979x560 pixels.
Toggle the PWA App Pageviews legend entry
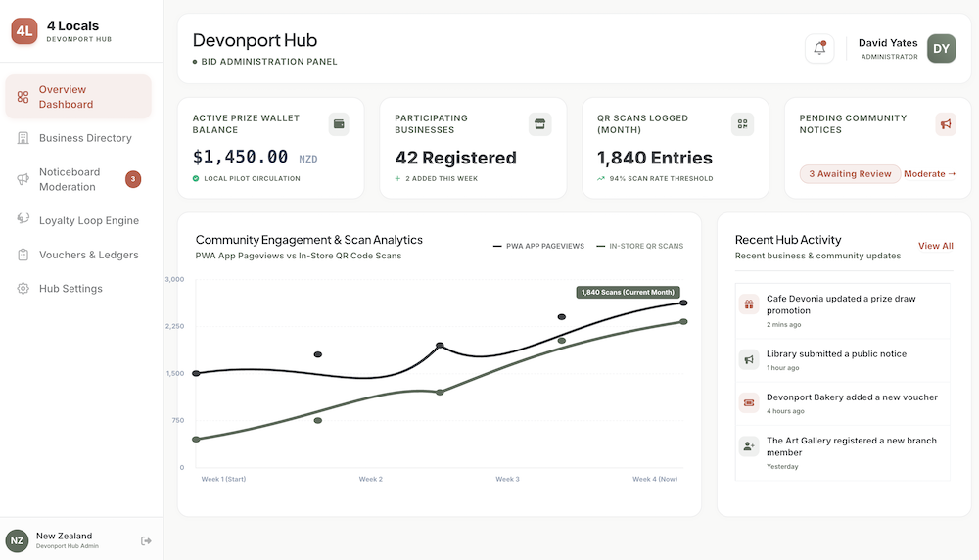(x=538, y=246)
